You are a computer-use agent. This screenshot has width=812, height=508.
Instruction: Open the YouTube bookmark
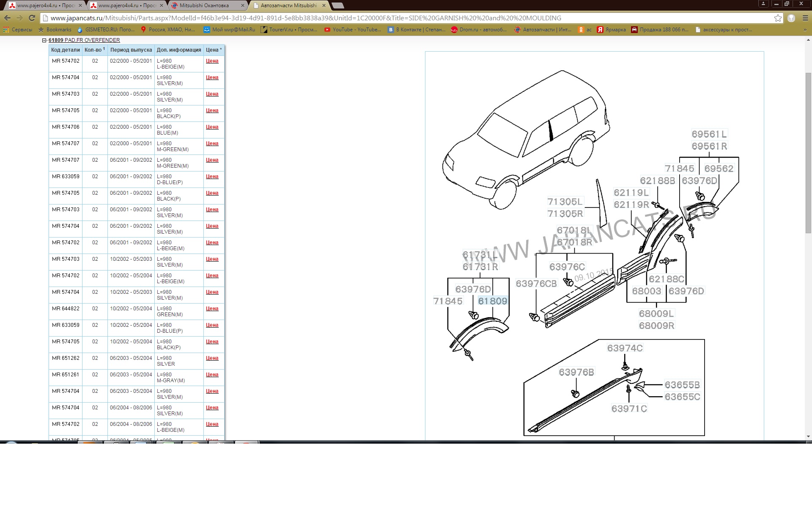point(353,30)
